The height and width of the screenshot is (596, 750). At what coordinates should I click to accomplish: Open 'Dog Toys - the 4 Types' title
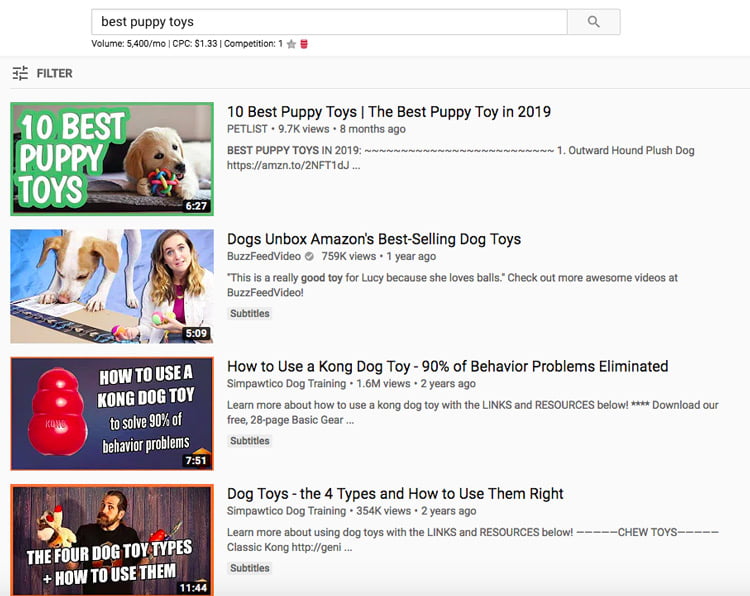(x=395, y=494)
